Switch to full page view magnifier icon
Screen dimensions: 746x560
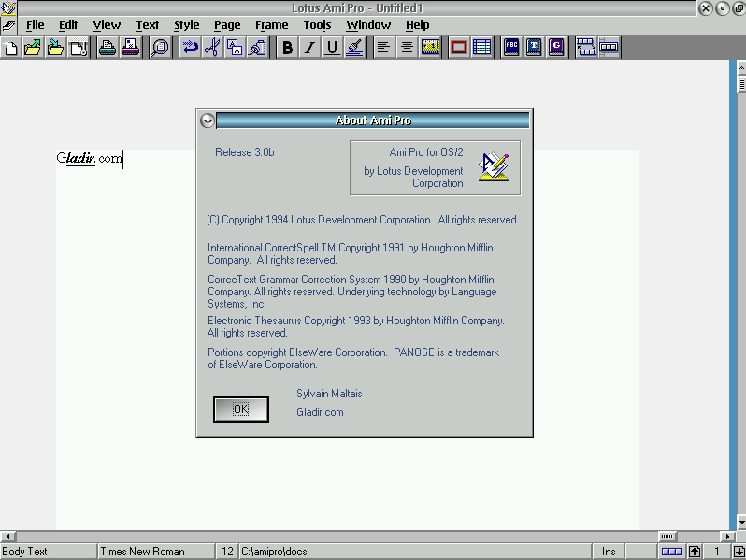160,48
